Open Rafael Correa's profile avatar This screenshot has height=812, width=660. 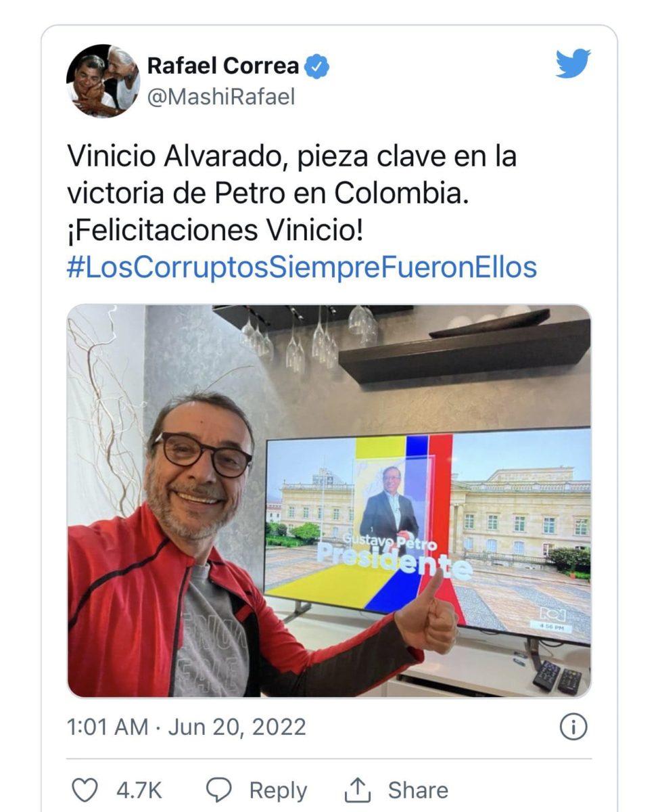103,81
